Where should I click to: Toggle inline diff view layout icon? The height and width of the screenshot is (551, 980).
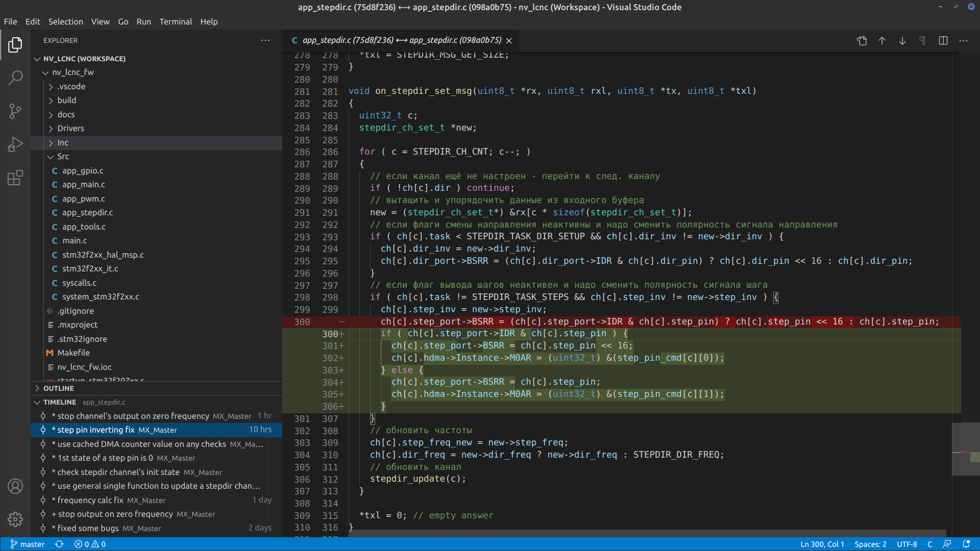(943, 41)
